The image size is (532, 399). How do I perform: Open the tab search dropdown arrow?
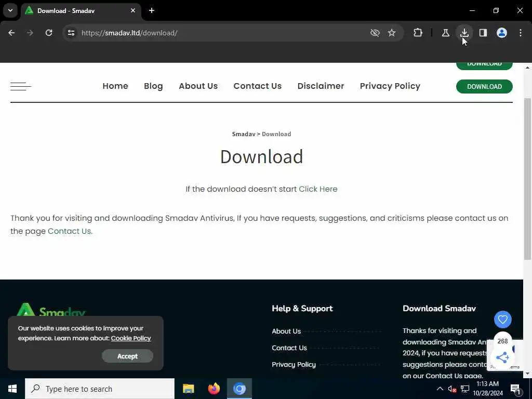click(x=10, y=10)
